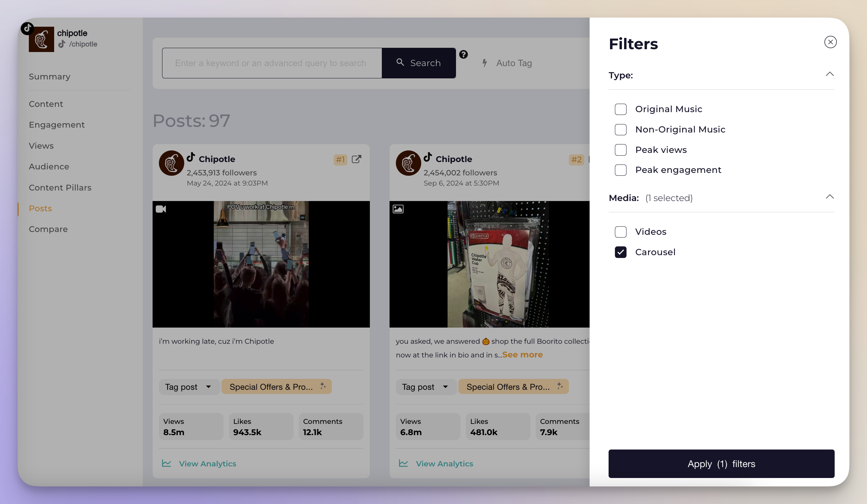Screen dimensions: 867x504
Task: Click the Apply (1) filters button
Action: click(x=721, y=464)
